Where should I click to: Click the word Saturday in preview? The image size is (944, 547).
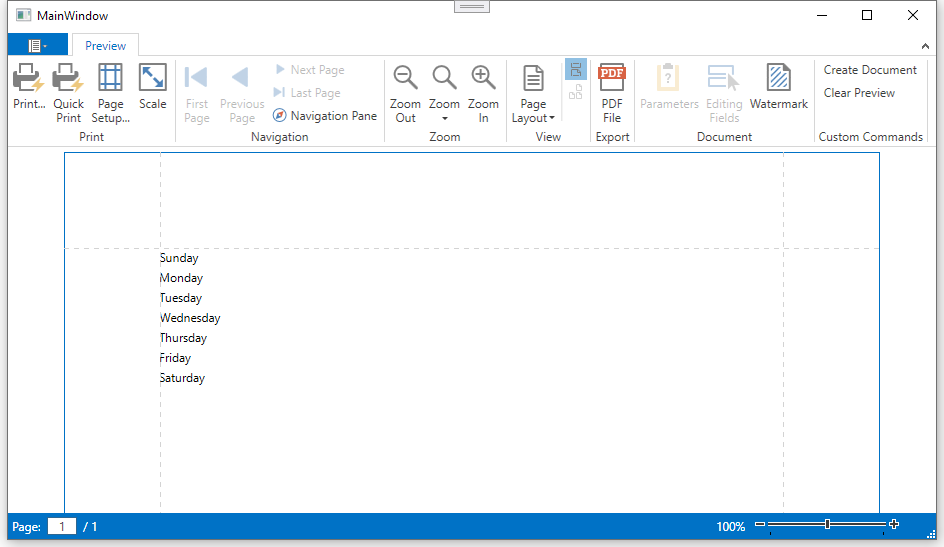(182, 378)
